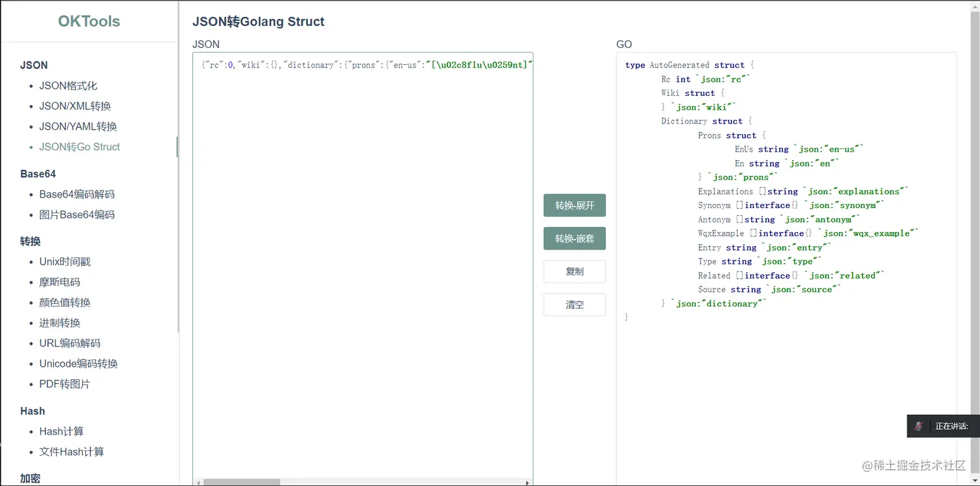Open the PDF转图片 tool
This screenshot has height=486, width=980.
[65, 384]
